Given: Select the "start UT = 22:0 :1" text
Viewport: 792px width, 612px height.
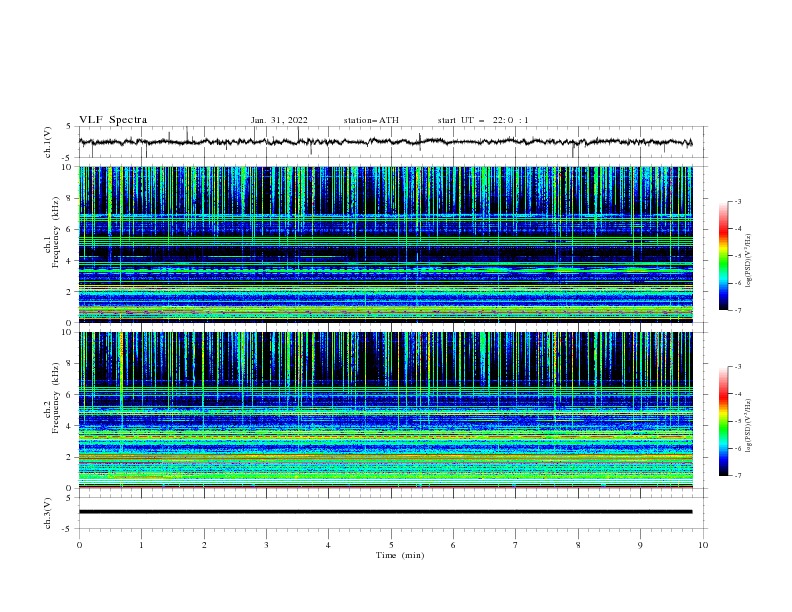Looking at the screenshot, I should [483, 120].
